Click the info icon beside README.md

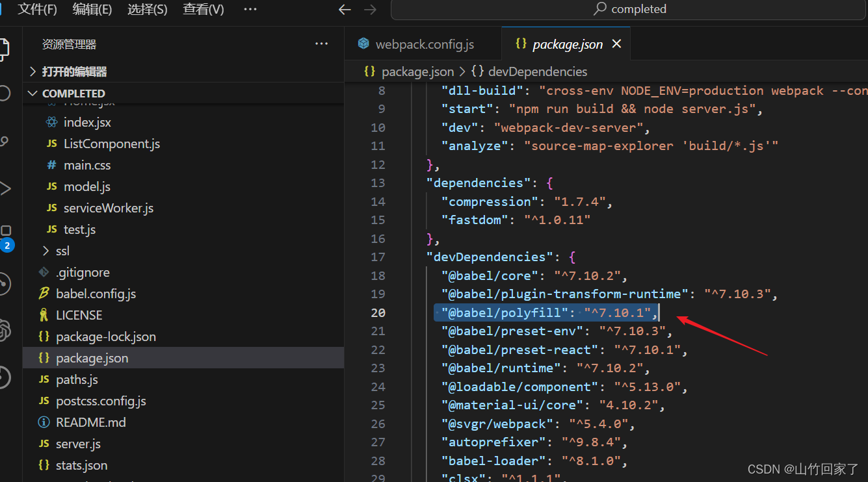44,422
